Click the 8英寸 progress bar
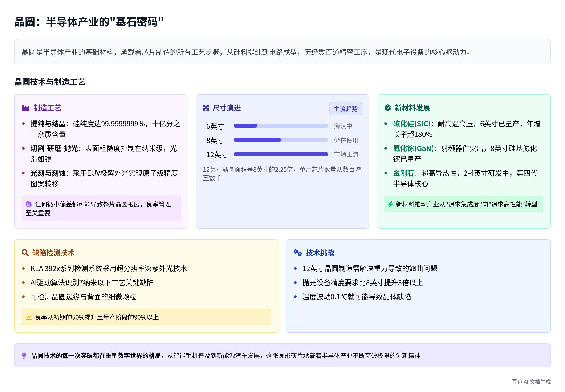Screen dimensions: 565x392 [281, 140]
